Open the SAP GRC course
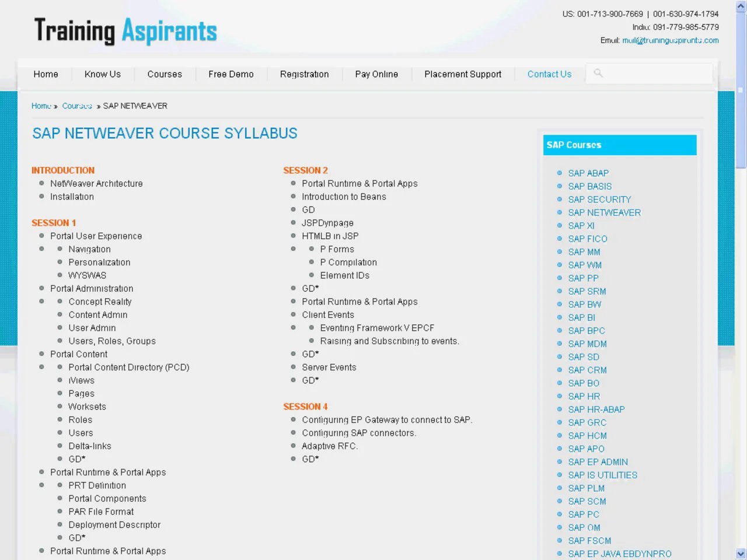Screen dimensions: 747x560 (587, 422)
